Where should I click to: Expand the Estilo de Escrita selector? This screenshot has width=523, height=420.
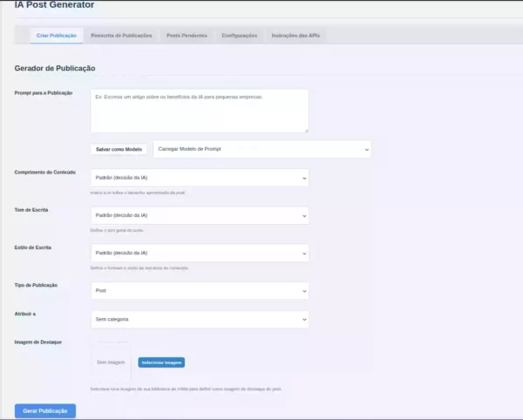tap(199, 253)
